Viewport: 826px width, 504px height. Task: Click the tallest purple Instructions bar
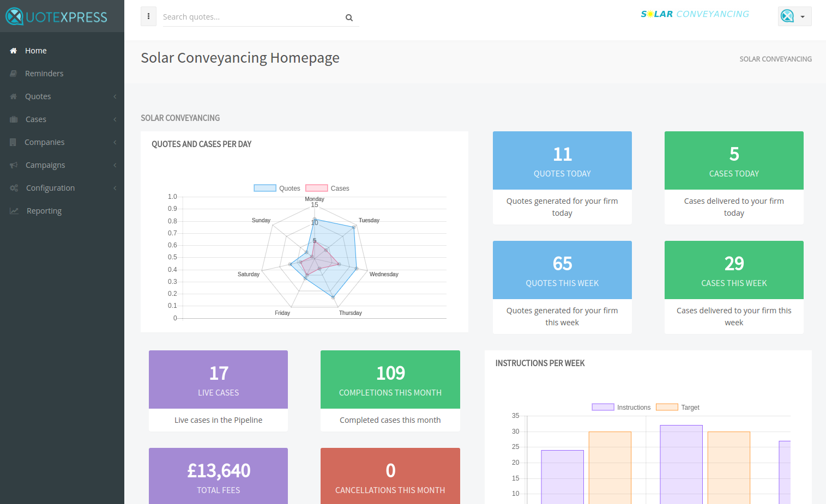681,465
